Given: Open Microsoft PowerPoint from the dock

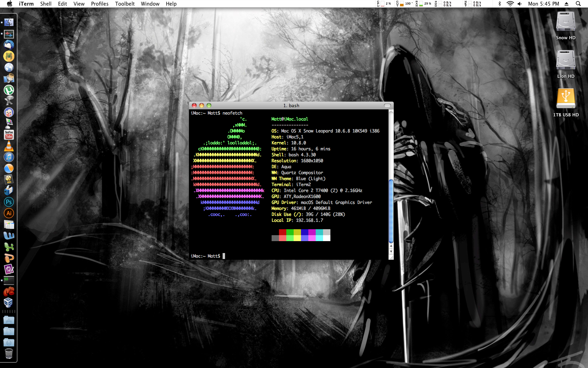Looking at the screenshot, I should [9, 258].
